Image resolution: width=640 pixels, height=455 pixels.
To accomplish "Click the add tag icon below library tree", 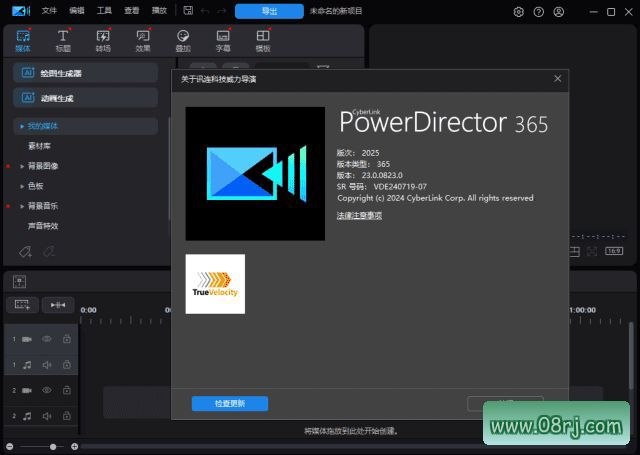I will [25, 252].
